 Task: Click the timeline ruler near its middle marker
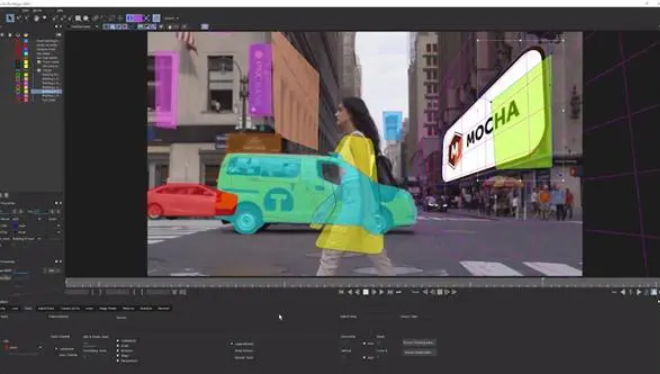pos(285,284)
